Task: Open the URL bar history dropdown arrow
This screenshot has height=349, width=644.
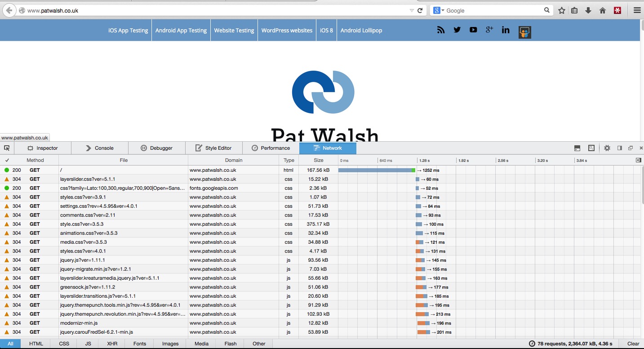Action: (412, 10)
